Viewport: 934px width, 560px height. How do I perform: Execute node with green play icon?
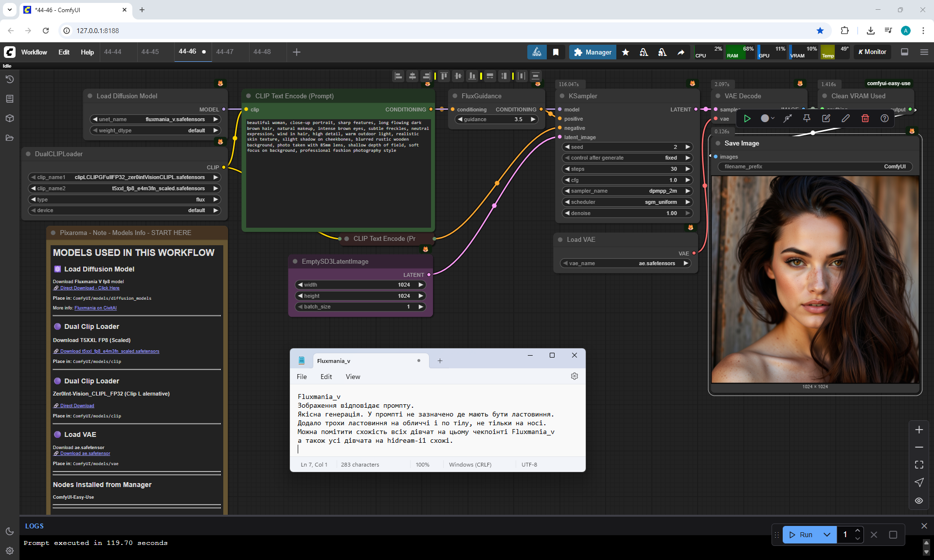tap(747, 118)
